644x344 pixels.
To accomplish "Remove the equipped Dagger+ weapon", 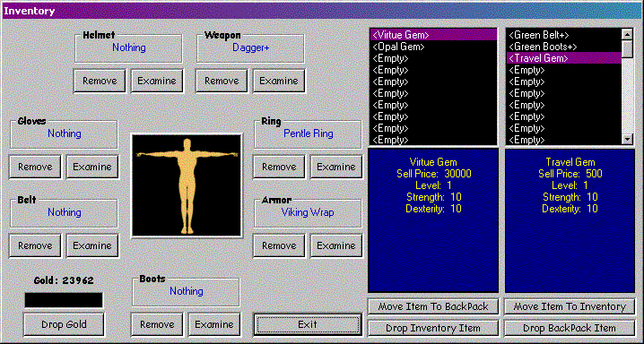I will click(x=222, y=81).
